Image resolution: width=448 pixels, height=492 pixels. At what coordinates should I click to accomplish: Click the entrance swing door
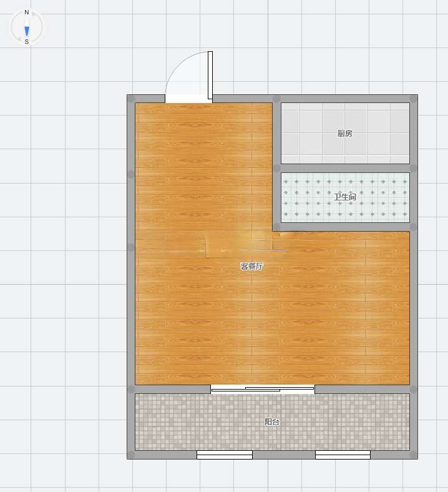(x=188, y=77)
